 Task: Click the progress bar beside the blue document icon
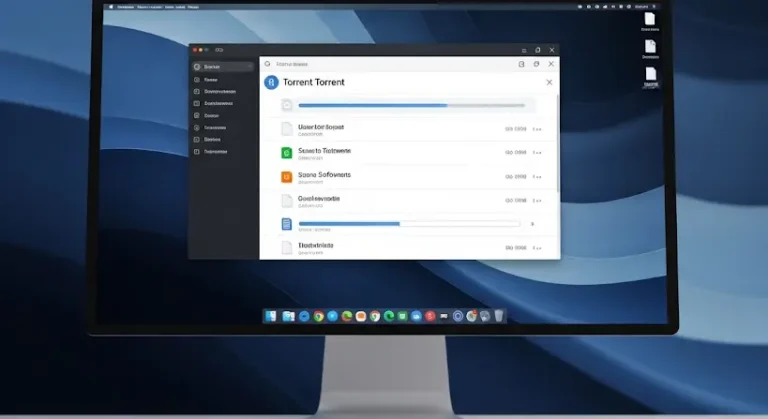409,223
